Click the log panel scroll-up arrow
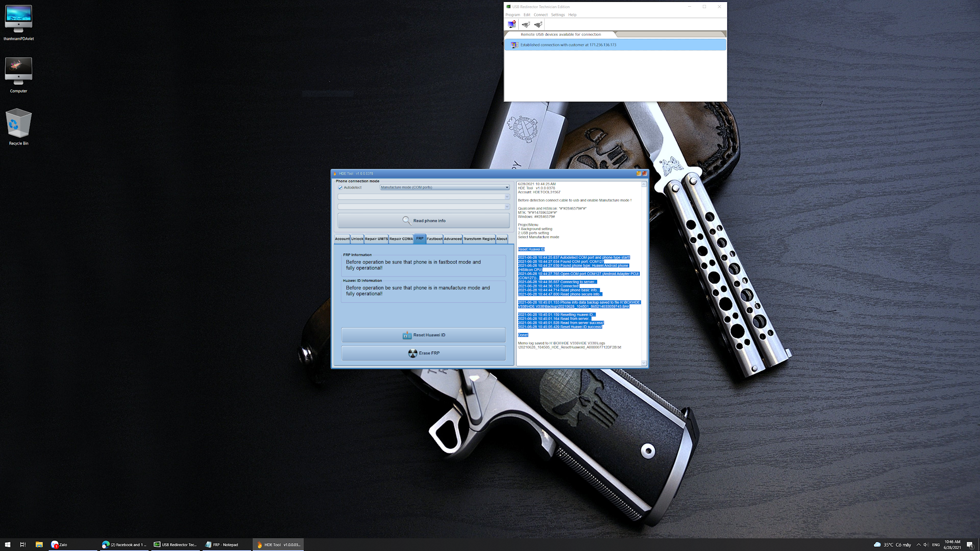The width and height of the screenshot is (980, 551). point(644,184)
